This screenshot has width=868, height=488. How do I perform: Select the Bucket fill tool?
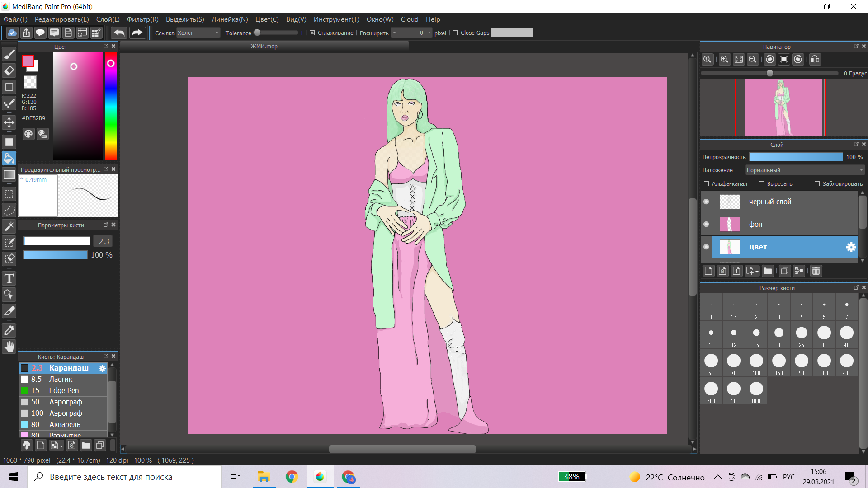tap(9, 158)
